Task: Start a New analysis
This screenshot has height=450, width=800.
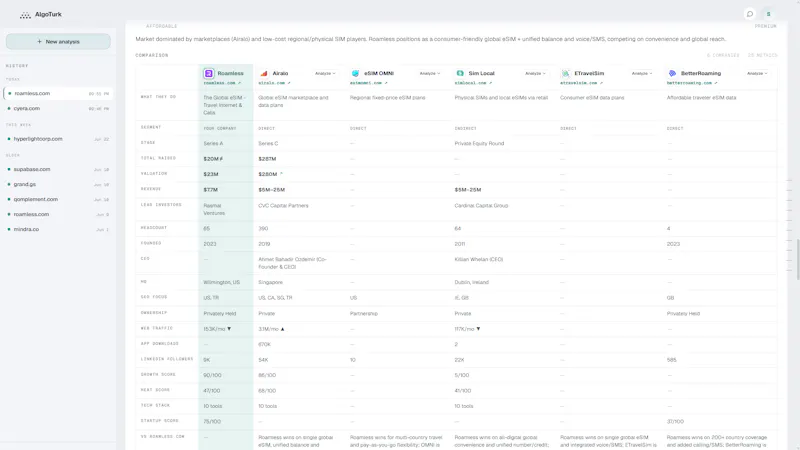Action: pyautogui.click(x=58, y=41)
